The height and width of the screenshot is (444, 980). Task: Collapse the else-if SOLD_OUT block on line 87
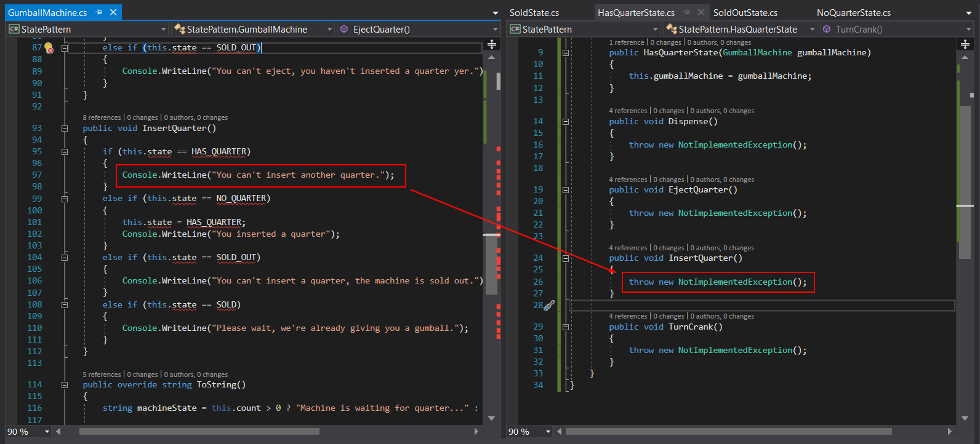tap(65, 48)
